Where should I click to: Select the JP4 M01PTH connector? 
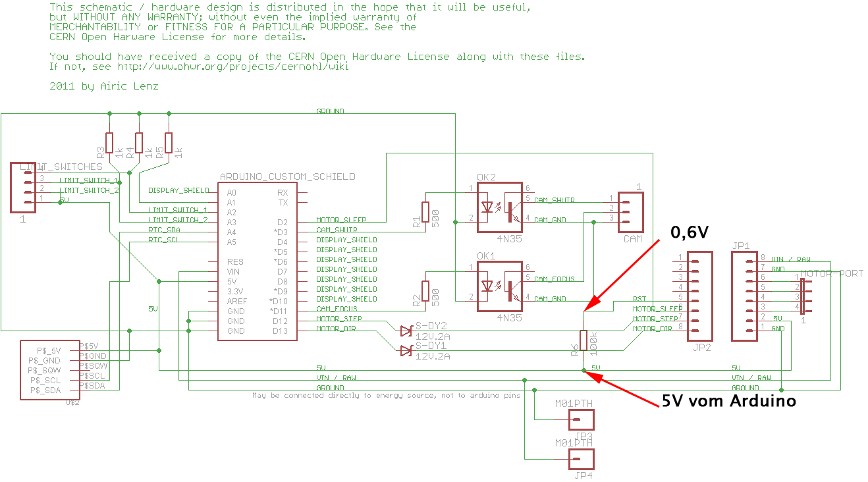(x=581, y=459)
